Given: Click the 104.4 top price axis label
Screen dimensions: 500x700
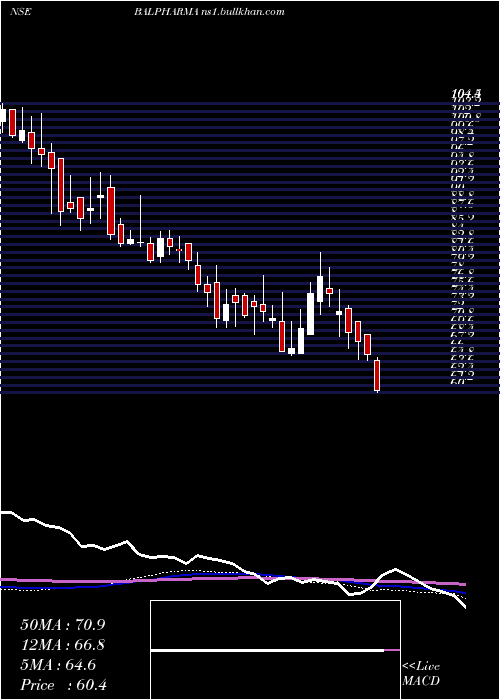Looking at the screenshot, I should click(x=466, y=93).
